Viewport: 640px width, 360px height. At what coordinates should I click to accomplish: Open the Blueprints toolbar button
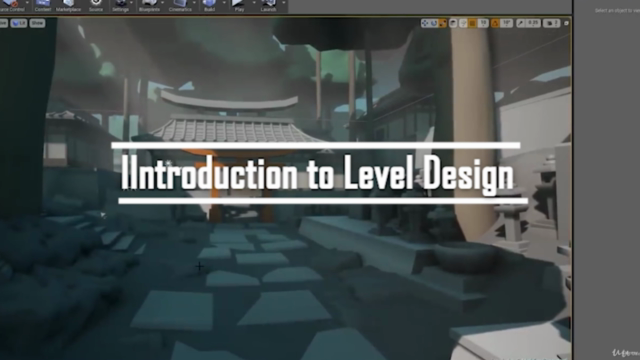pos(149,5)
